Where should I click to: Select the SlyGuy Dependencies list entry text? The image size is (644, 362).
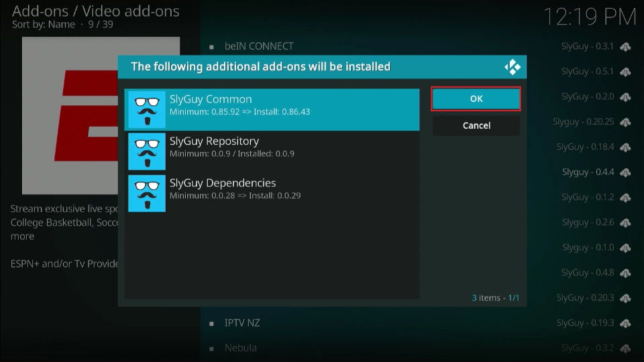point(222,183)
